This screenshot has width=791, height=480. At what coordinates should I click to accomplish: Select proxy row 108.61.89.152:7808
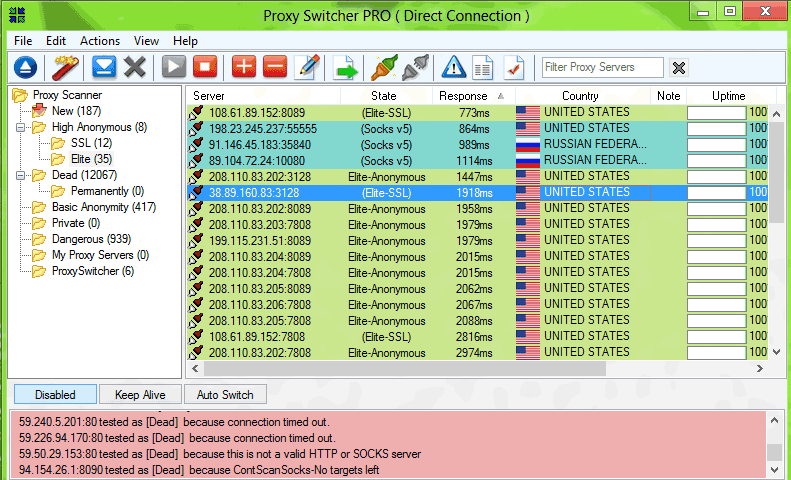pos(477,337)
